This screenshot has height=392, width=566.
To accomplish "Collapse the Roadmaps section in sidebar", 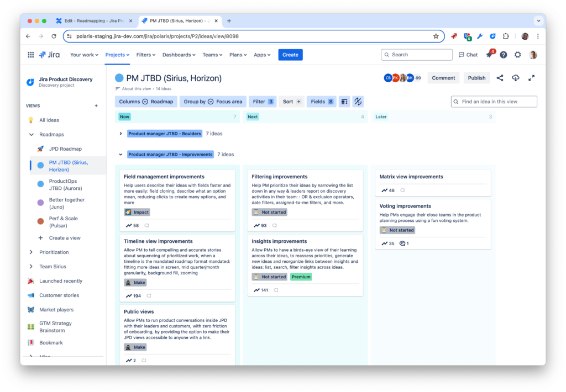I will pyautogui.click(x=32, y=135).
